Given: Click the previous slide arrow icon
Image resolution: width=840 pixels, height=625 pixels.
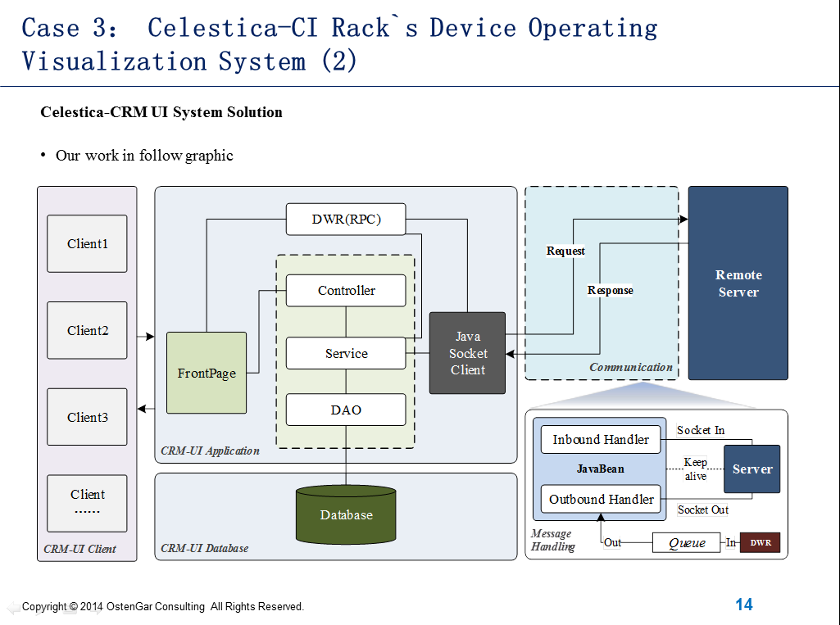Looking at the screenshot, I should (x=13, y=608).
